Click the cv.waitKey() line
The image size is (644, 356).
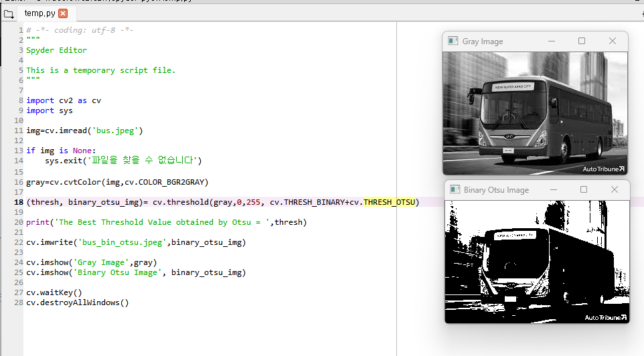tap(54, 292)
